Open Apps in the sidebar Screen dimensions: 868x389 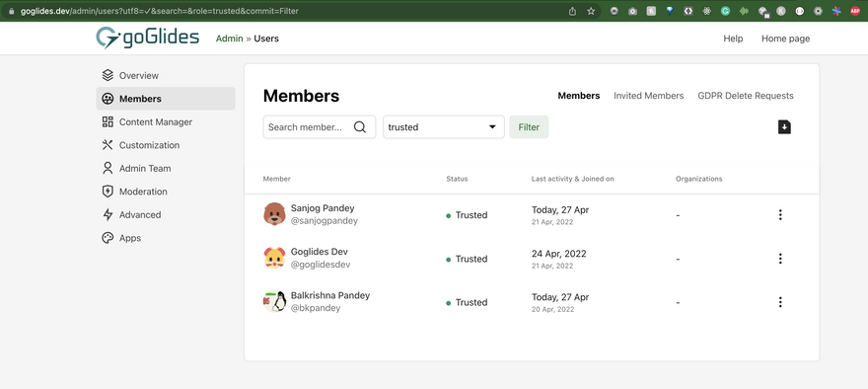166,238
